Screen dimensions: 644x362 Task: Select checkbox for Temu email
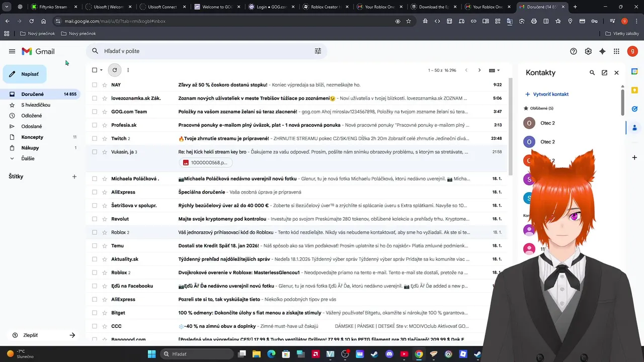[95, 246]
